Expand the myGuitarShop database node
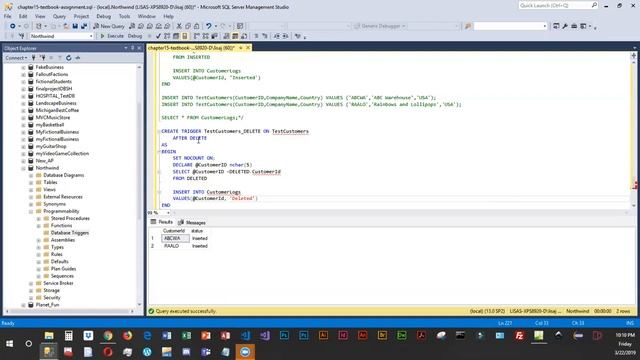 [x=23, y=147]
